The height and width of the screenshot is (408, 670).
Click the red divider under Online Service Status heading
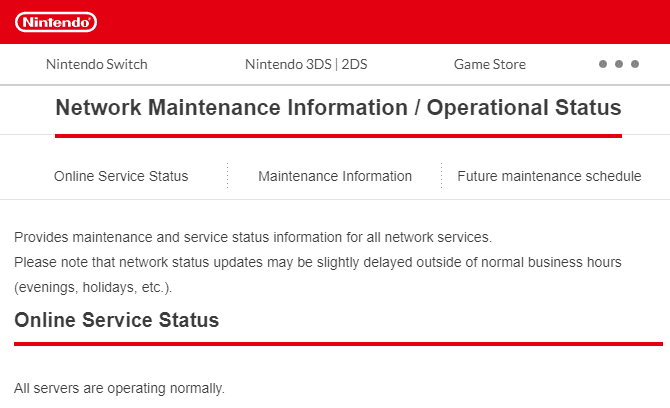click(338, 343)
